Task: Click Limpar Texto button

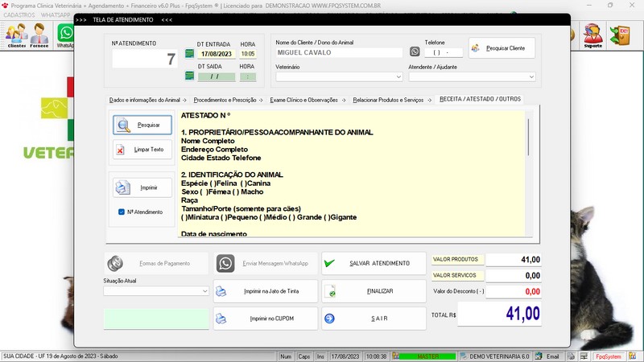Action: (142, 150)
